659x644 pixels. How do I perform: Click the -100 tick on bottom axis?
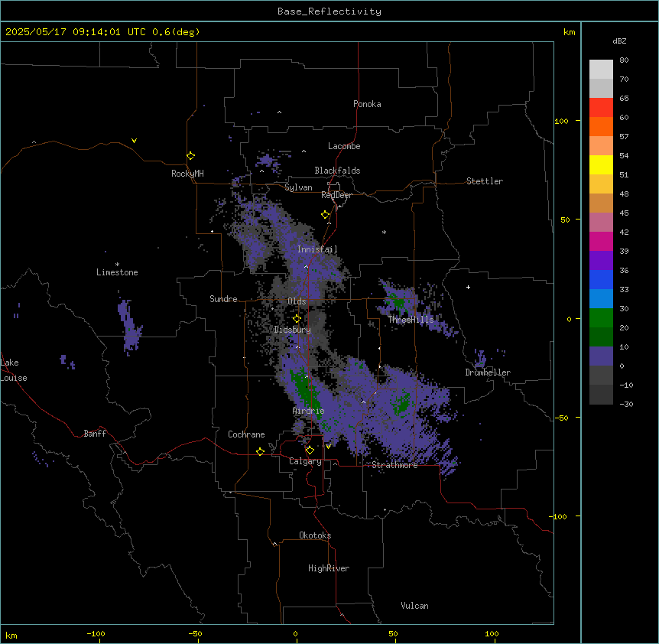tap(96, 633)
